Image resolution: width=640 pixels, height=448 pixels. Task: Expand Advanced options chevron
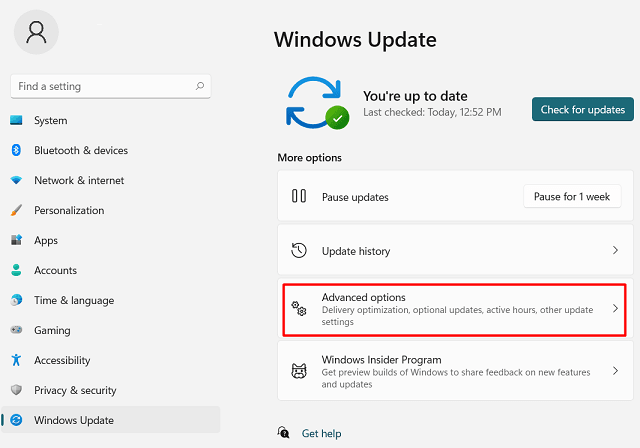tap(615, 308)
